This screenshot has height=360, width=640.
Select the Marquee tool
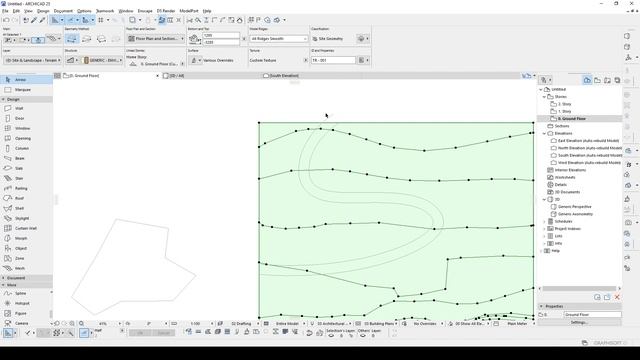pos(26,89)
